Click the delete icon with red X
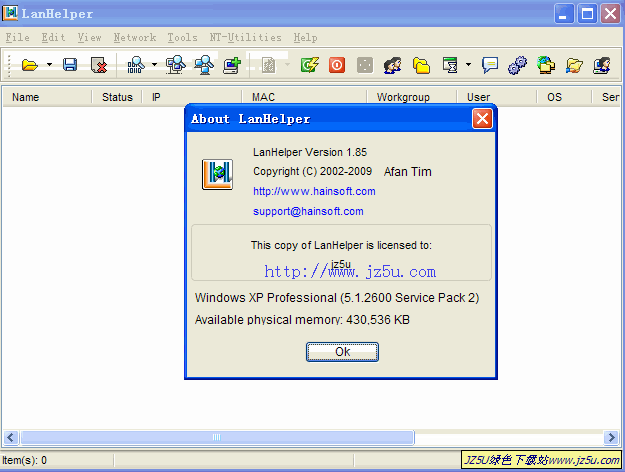 click(99, 65)
